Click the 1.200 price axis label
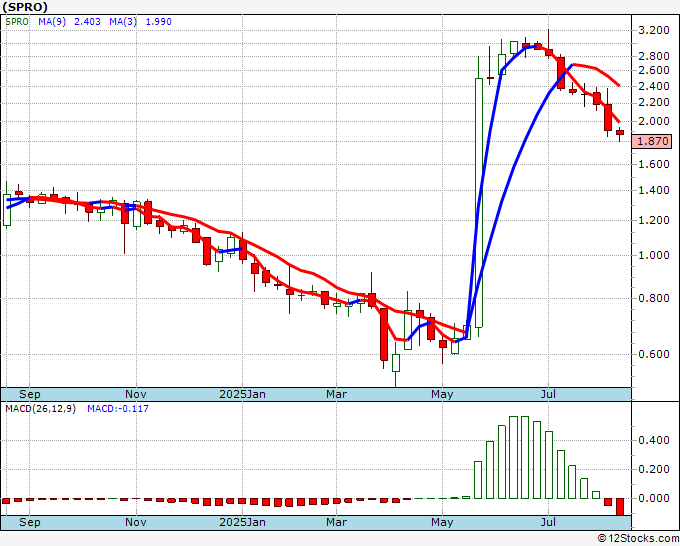680x546 pixels. [x=654, y=220]
